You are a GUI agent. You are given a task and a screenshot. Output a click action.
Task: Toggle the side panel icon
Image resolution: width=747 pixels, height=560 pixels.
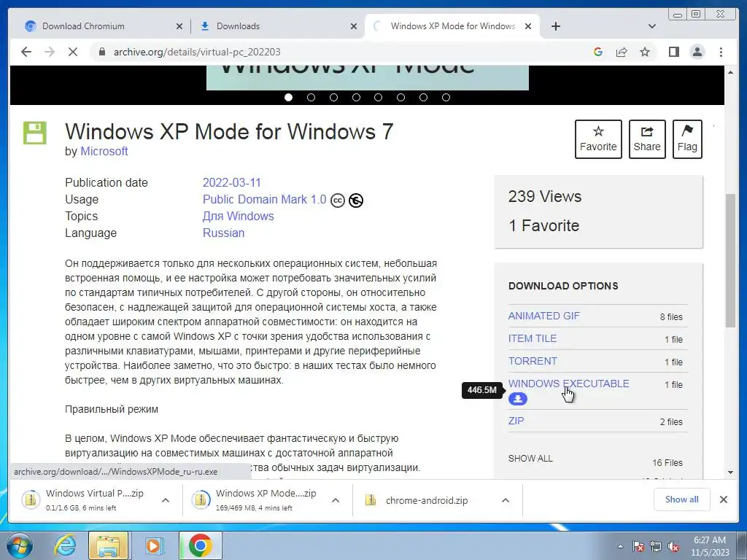point(673,52)
